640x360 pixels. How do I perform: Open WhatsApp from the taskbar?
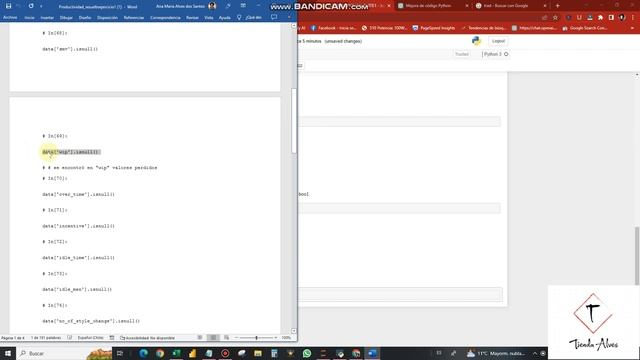[x=307, y=353]
